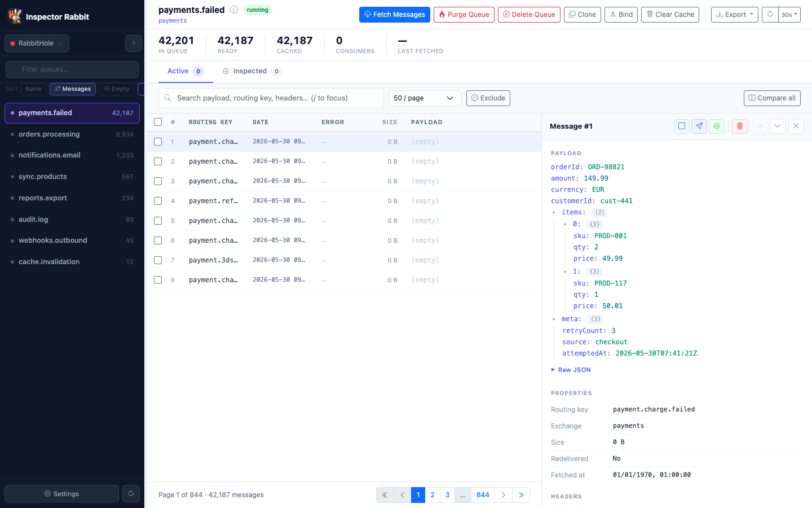The height and width of the screenshot is (508, 812).
Task: Check the box for message row 2
Action: [x=158, y=161]
